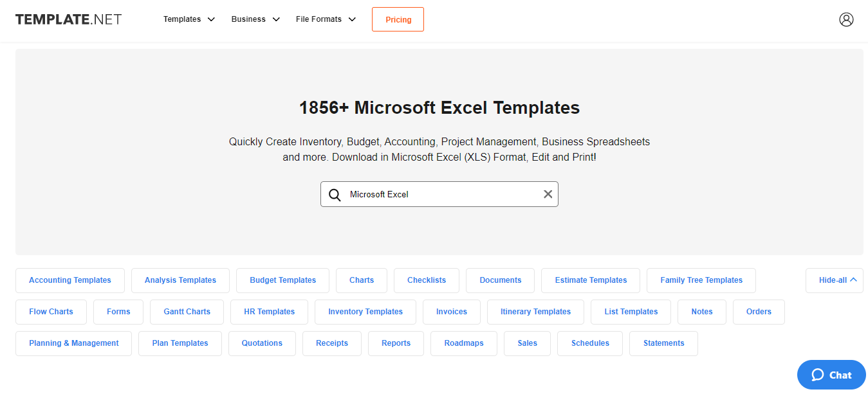This screenshot has height=394, width=868.
Task: Open the Inventory Templates category
Action: click(x=365, y=312)
